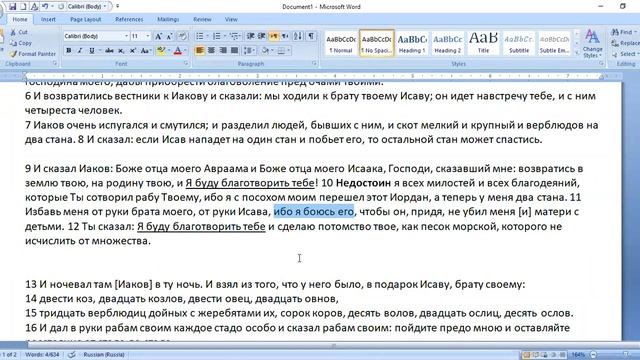Open the Quick Access font dropdown

[x=105, y=7]
